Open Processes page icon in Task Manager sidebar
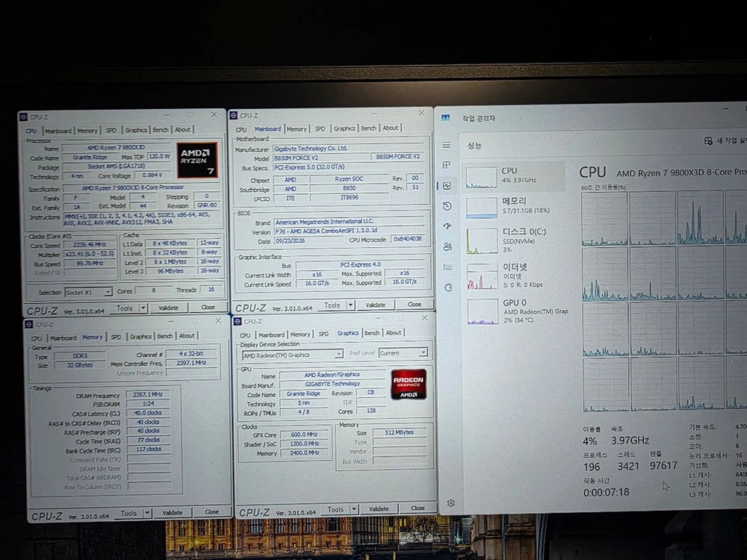Image resolution: width=747 pixels, height=560 pixels. 447,165
